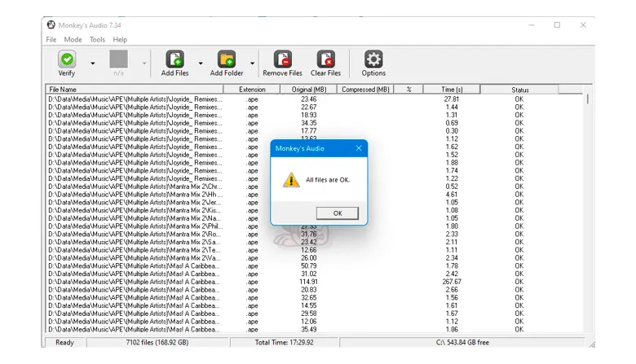Click the Monkey's Audio title bar logo
Viewport: 636px width, 364px height.
pos(51,24)
